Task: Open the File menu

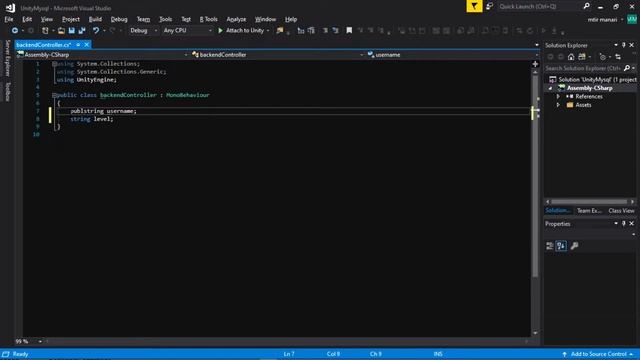Action: pyautogui.click(x=9, y=19)
